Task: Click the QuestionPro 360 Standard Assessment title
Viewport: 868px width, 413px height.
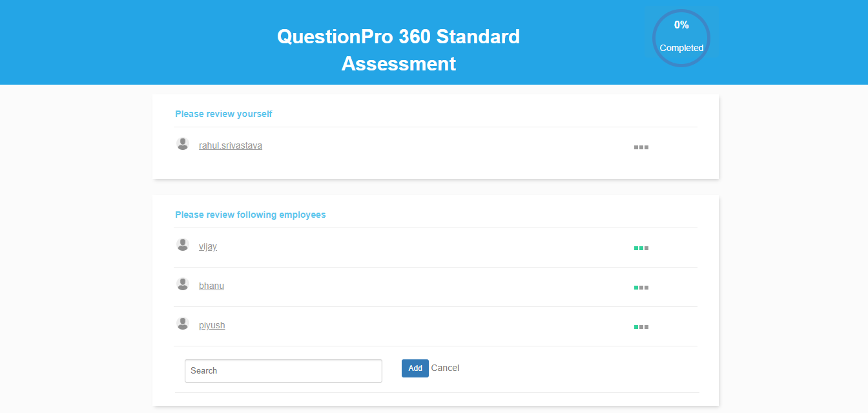Action: click(398, 50)
